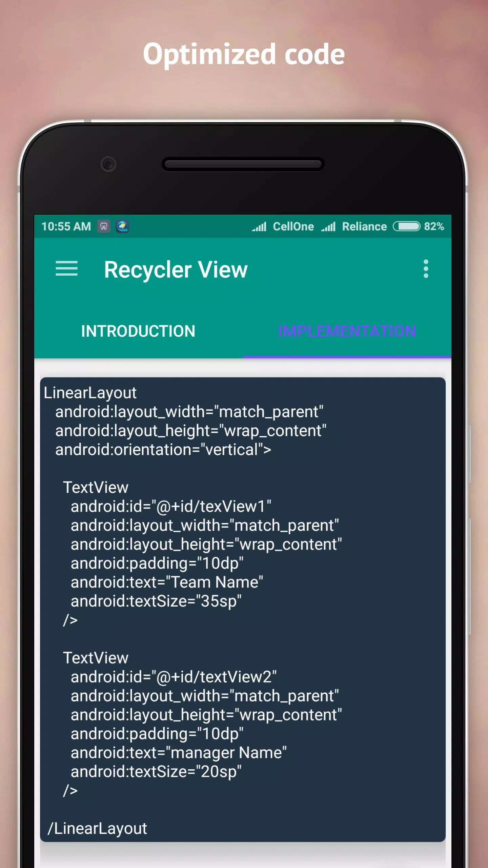Click the 10:55 AM clock text
The image size is (488, 868).
coord(66,226)
